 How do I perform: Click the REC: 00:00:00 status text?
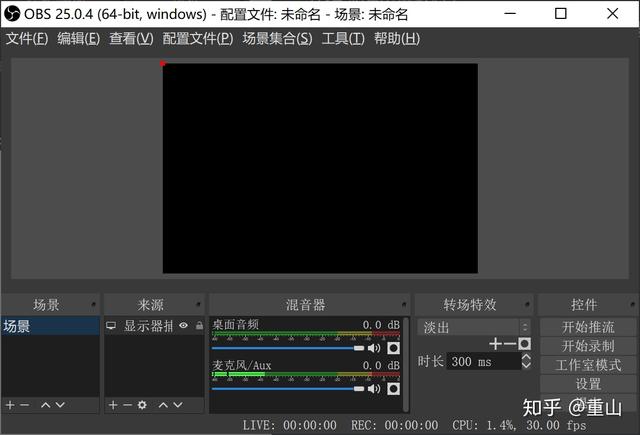[x=394, y=425]
